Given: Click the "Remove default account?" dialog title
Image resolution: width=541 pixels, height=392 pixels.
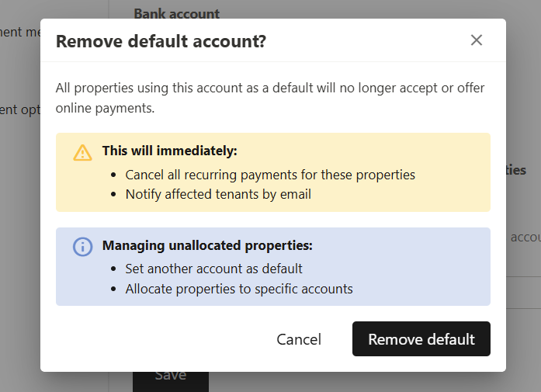Looking at the screenshot, I should 161,41.
